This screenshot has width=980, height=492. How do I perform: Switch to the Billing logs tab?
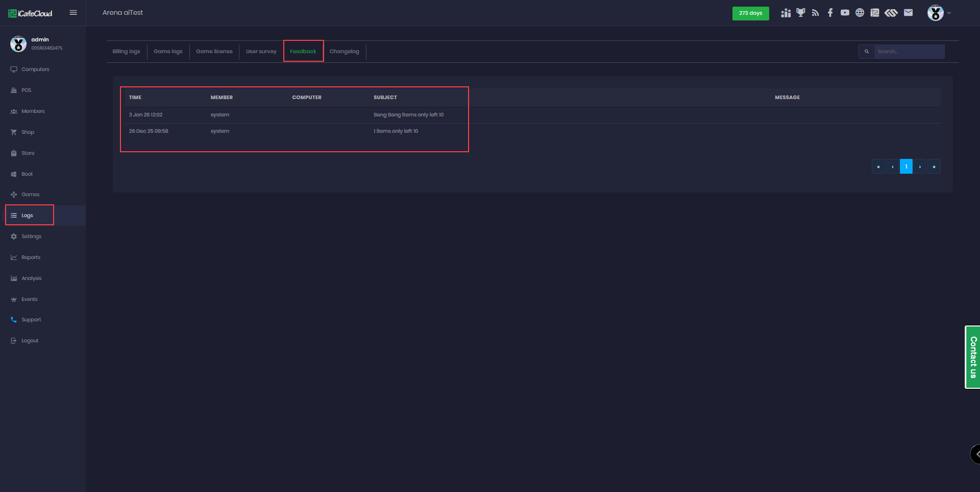(x=126, y=52)
